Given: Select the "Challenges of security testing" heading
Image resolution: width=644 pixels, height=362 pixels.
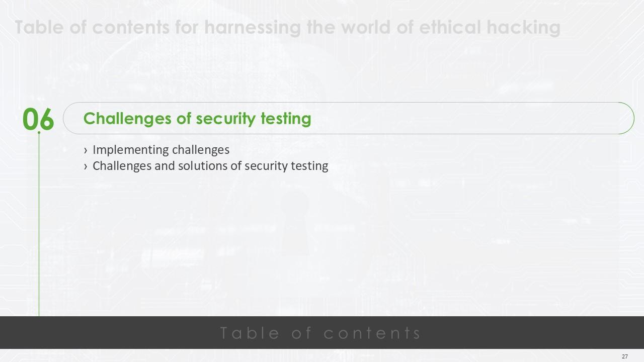Looking at the screenshot, I should pyautogui.click(x=197, y=118).
